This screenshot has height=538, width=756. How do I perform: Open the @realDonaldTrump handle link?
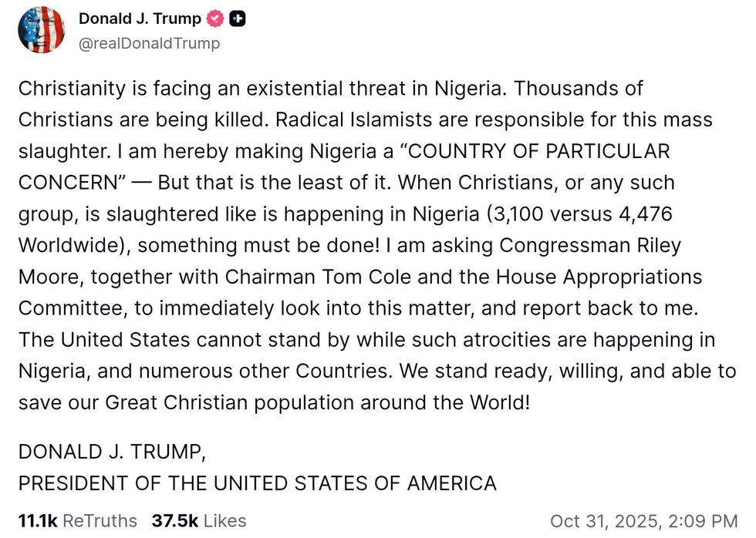point(149,43)
